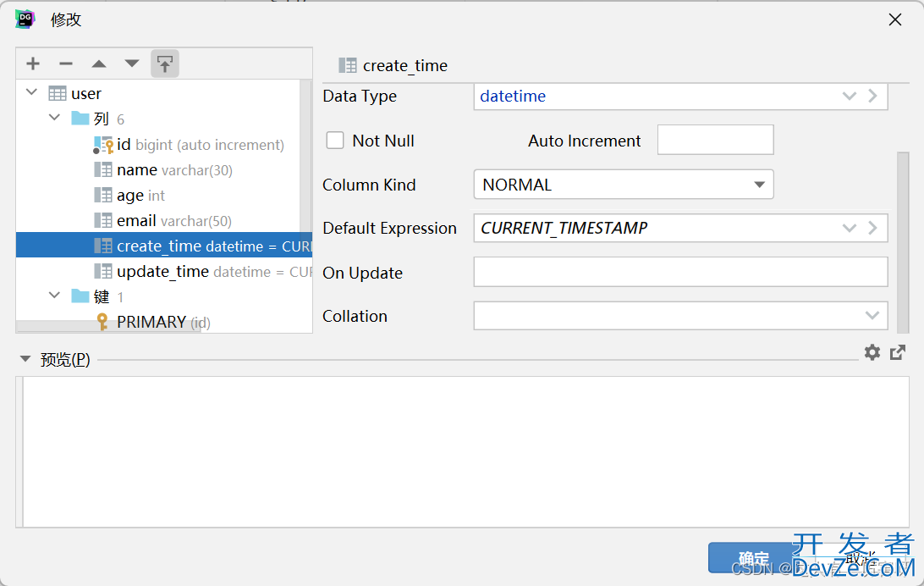Collapse the preview section triangle
Viewport: 924px width, 586px height.
tap(25, 358)
